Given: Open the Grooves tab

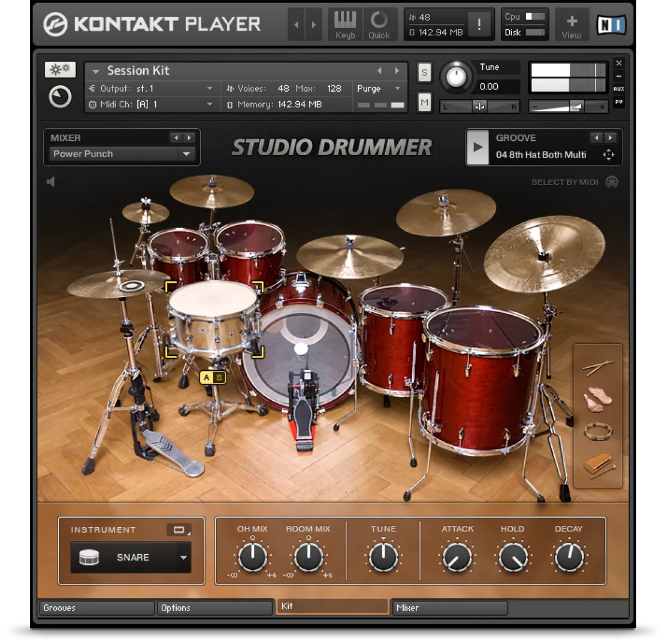Looking at the screenshot, I should tap(96, 608).
